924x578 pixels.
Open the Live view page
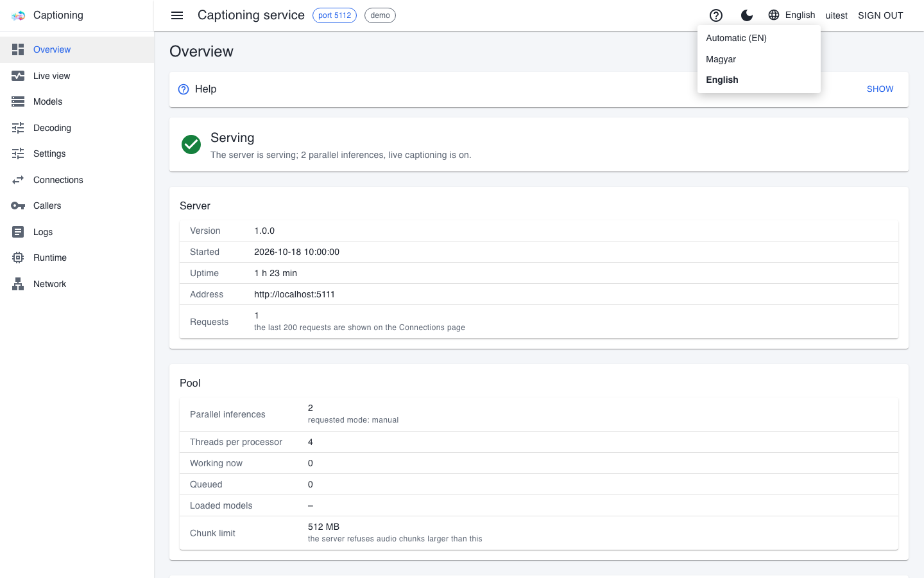(77, 76)
